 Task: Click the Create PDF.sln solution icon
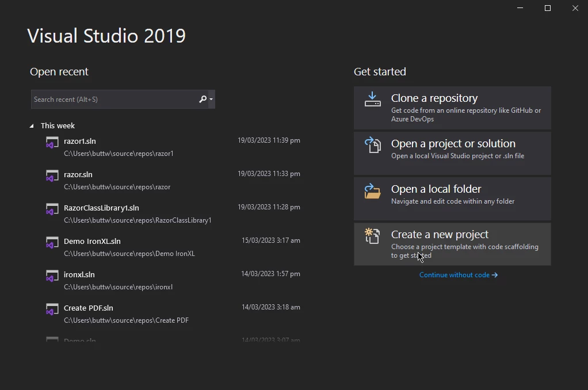click(x=52, y=309)
